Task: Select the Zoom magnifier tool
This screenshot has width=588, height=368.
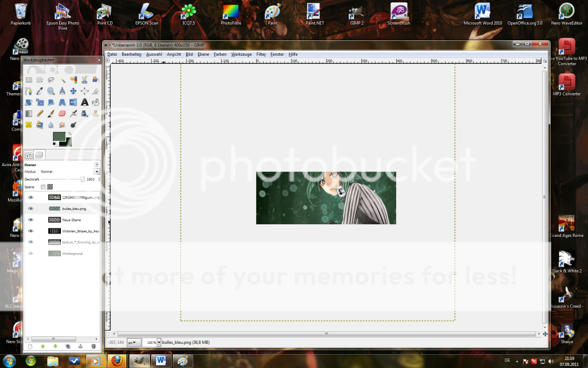Action: 51,91
